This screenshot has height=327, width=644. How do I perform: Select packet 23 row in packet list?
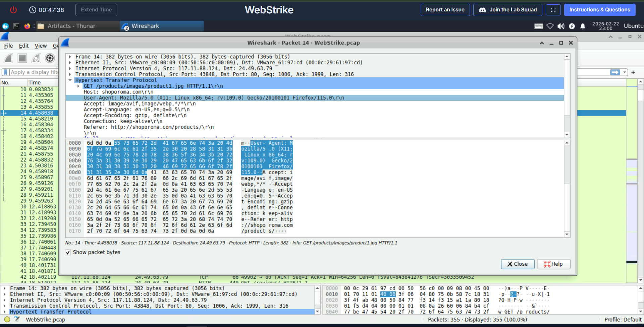click(x=30, y=166)
